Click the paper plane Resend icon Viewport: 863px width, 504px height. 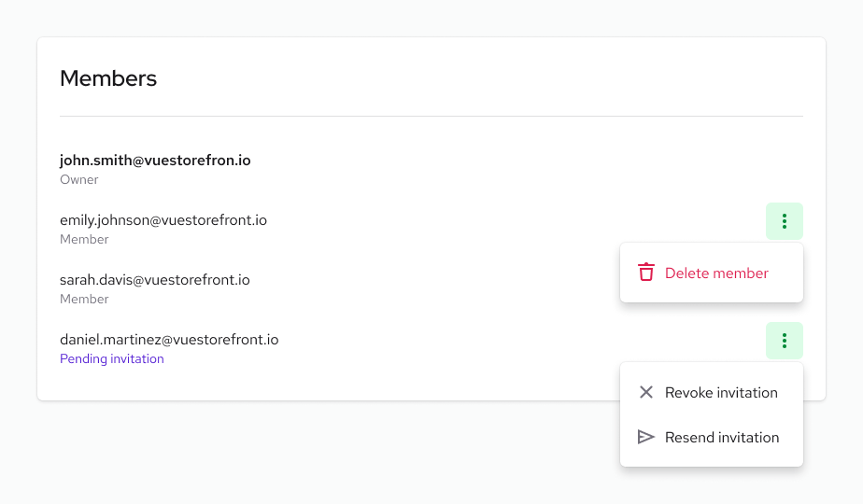(645, 437)
